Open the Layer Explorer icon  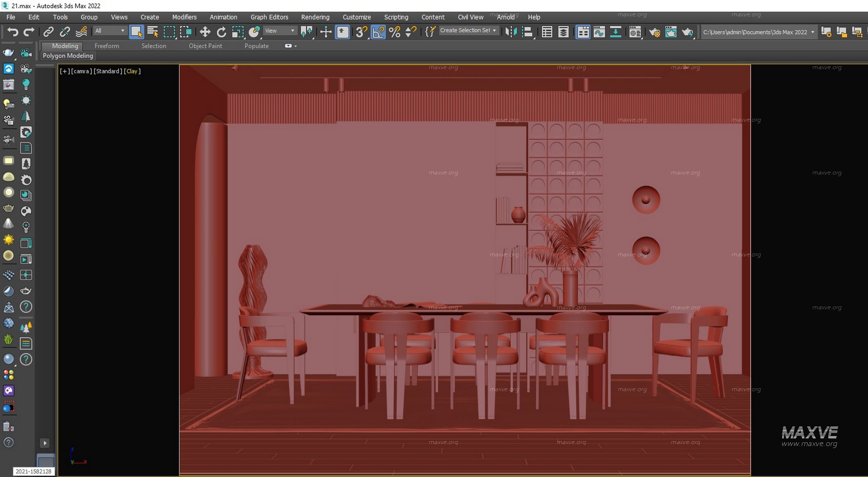(563, 32)
